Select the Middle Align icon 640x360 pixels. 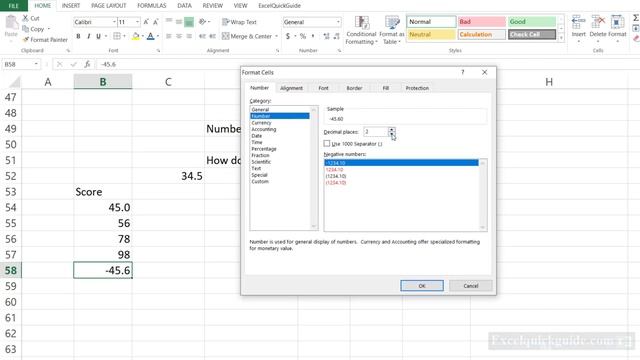click(179, 22)
